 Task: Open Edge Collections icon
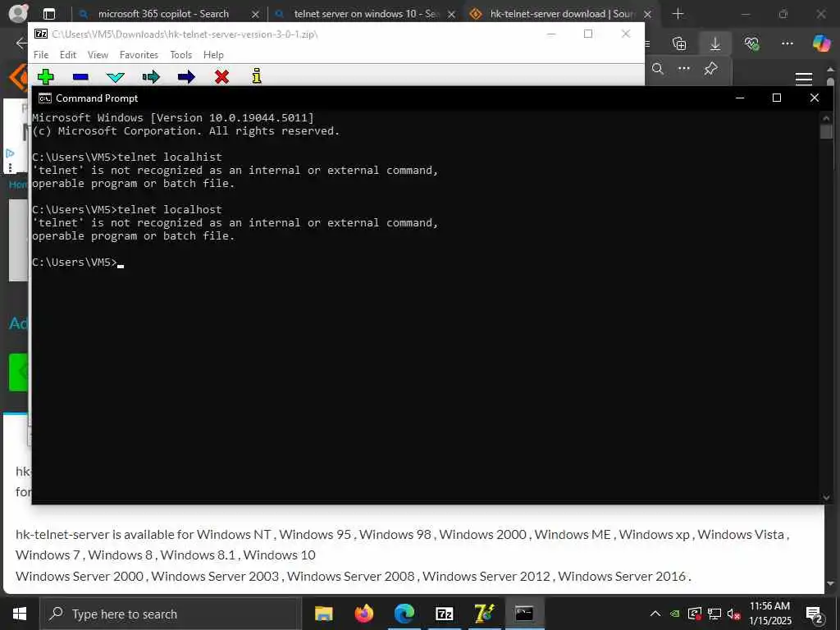[x=679, y=43]
